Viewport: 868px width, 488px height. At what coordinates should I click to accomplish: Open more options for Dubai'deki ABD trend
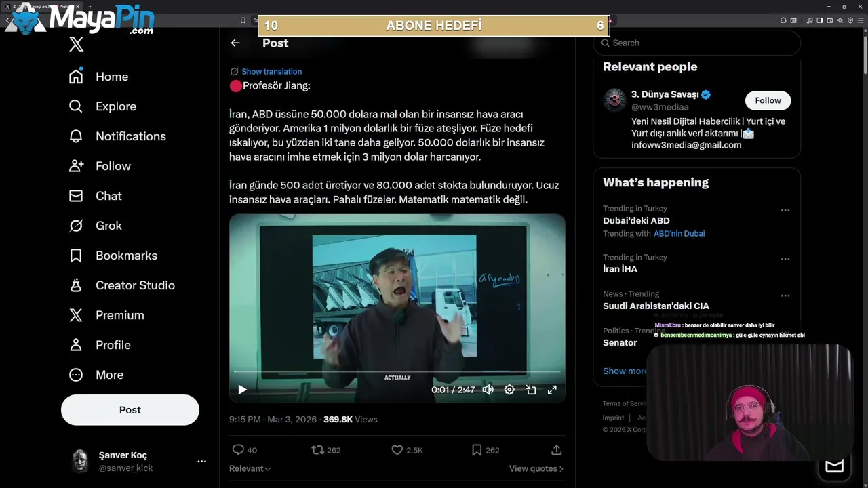[785, 210]
